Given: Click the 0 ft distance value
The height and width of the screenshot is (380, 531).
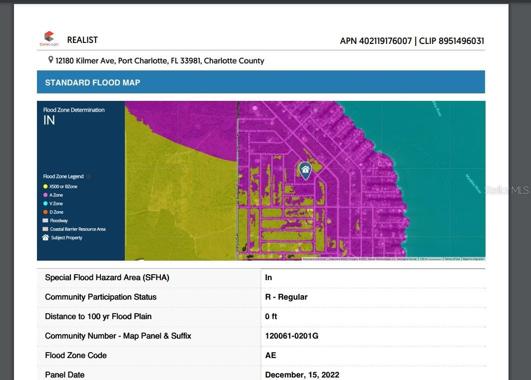Looking at the screenshot, I should coord(271,316).
